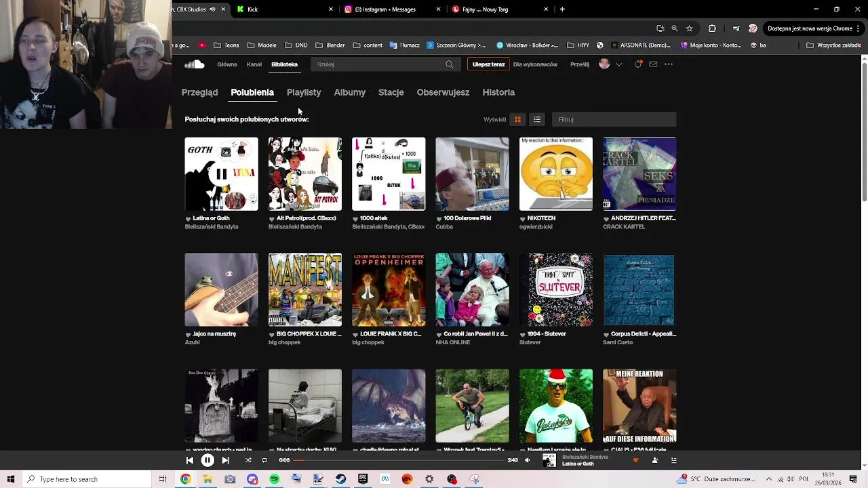Select the Albumy library tab
Image resolution: width=868 pixels, height=488 pixels.
[x=350, y=92]
